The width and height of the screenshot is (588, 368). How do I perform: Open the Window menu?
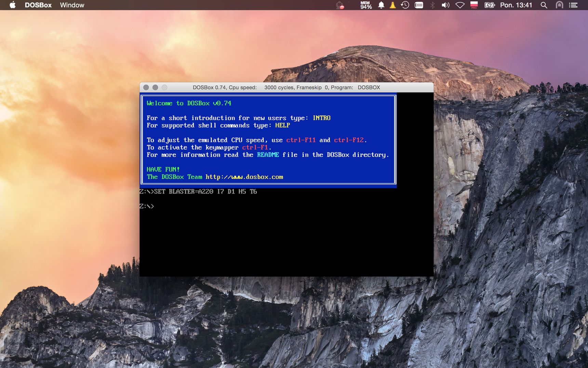[x=72, y=5]
